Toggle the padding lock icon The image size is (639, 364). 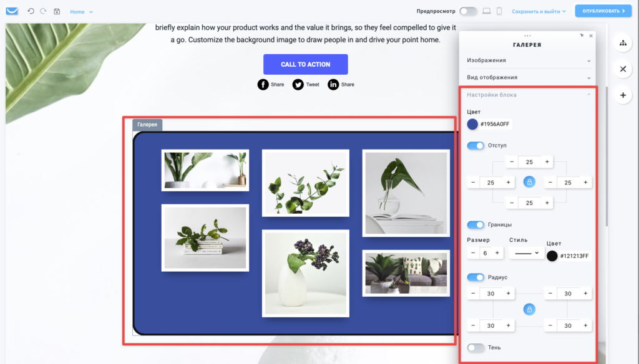[x=529, y=182]
